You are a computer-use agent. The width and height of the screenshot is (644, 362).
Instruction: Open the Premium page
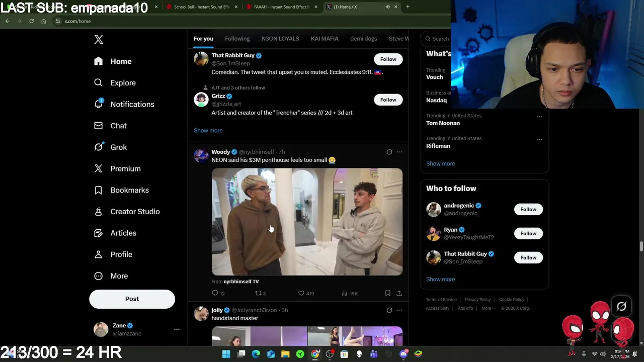point(118,168)
